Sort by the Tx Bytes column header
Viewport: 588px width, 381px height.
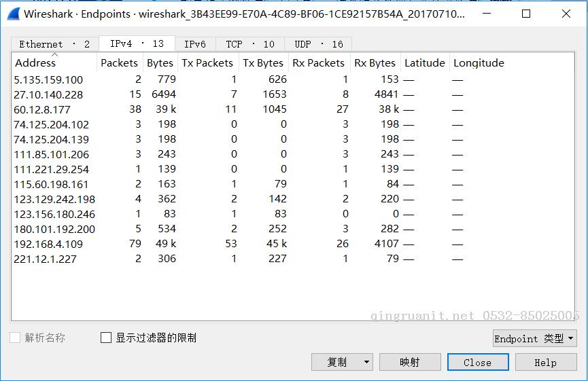(262, 63)
